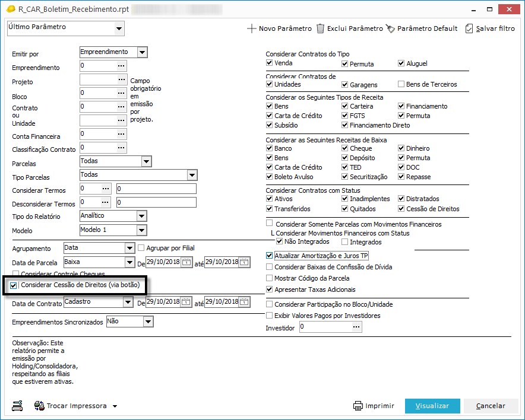Screen dimensions: 525x420
Task: Click the Exclui Parâmetro label
Action: click(355, 28)
